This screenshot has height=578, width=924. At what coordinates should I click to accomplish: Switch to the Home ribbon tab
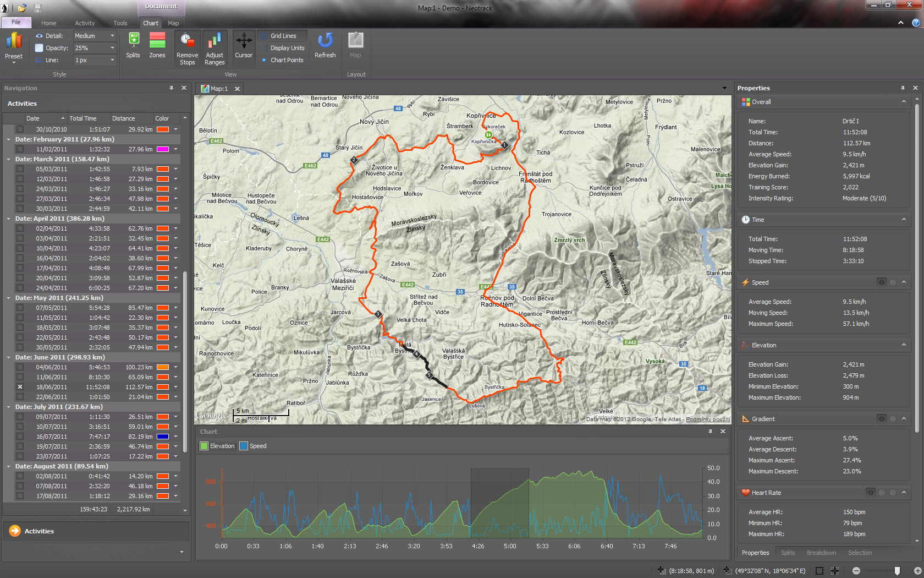(48, 23)
